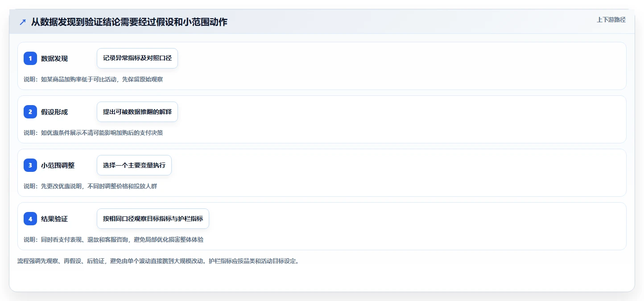Select the 小范围调整 step title
This screenshot has width=644, height=301.
[x=58, y=165]
